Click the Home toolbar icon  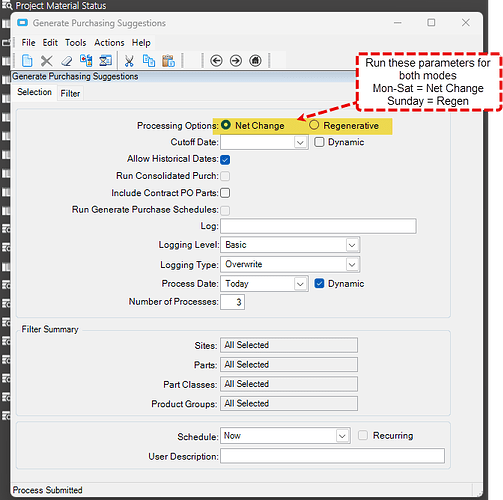point(255,61)
